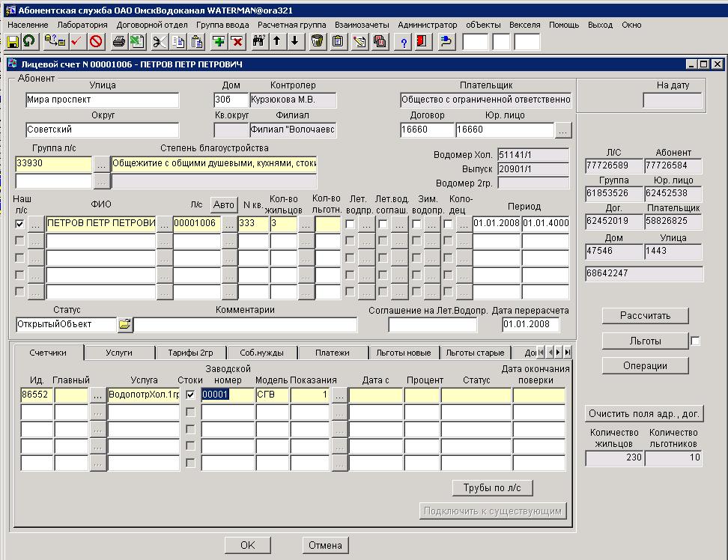
Task: Uncheck the Наш л/с checkbox in first row
Action: click(19, 223)
